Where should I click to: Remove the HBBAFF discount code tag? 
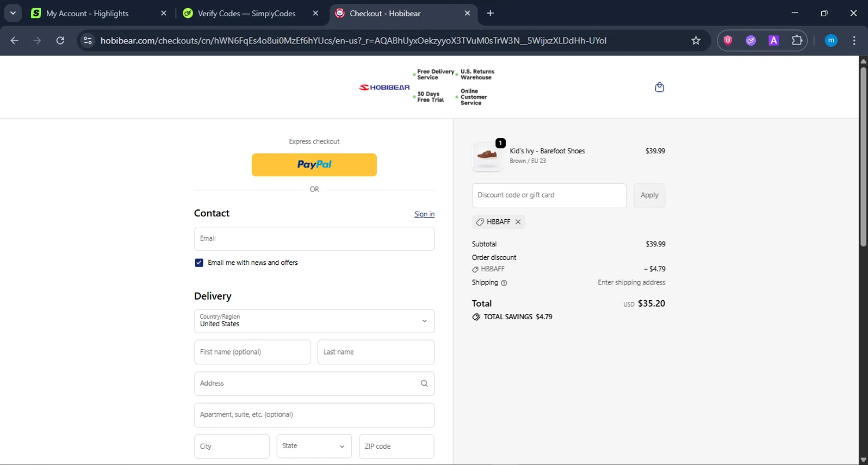point(518,222)
